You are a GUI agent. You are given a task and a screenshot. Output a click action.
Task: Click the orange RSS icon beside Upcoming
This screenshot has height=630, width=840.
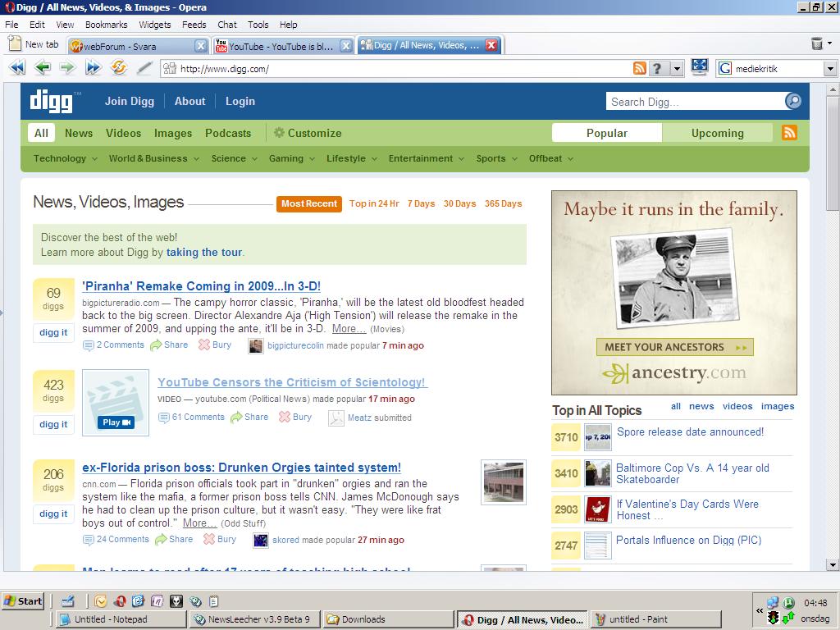coord(789,133)
